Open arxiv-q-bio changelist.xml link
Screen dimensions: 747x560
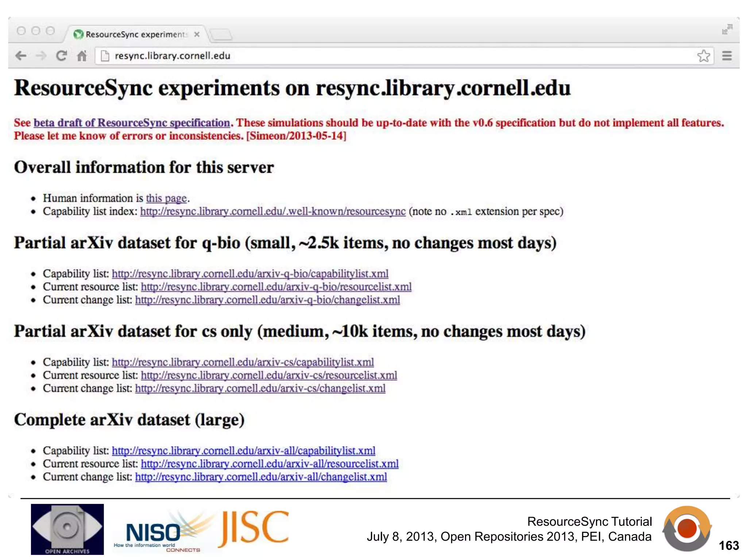pos(267,300)
